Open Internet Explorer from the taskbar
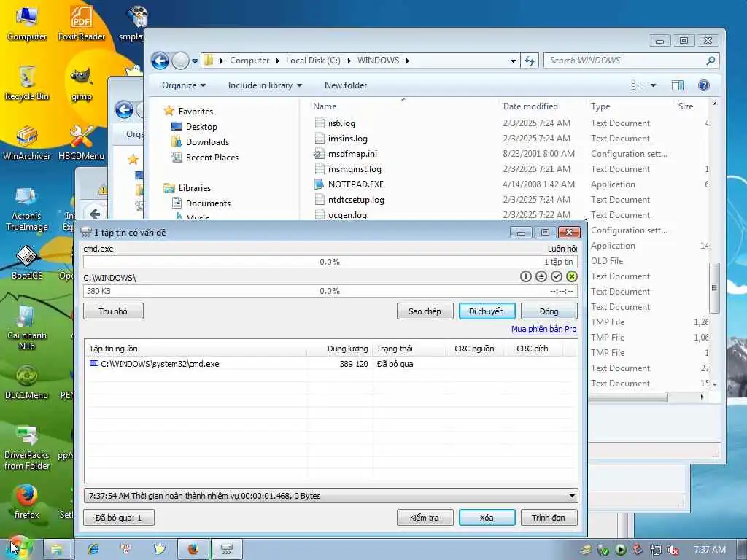Screen dimensions: 747x560 click(93, 549)
